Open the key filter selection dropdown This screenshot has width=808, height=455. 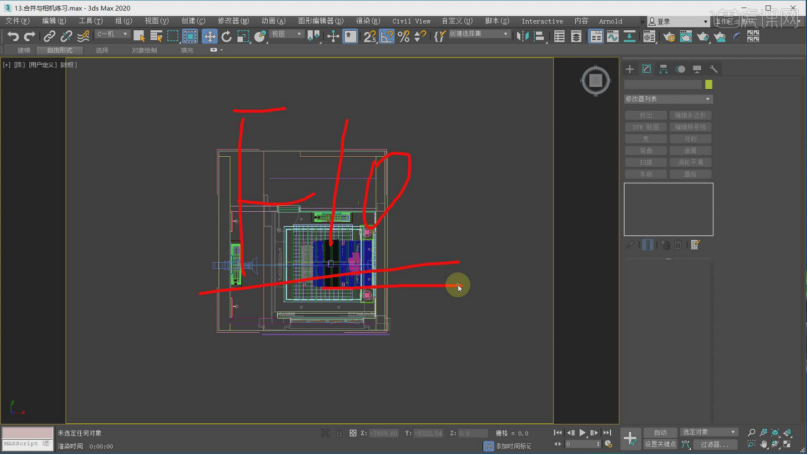point(709,432)
